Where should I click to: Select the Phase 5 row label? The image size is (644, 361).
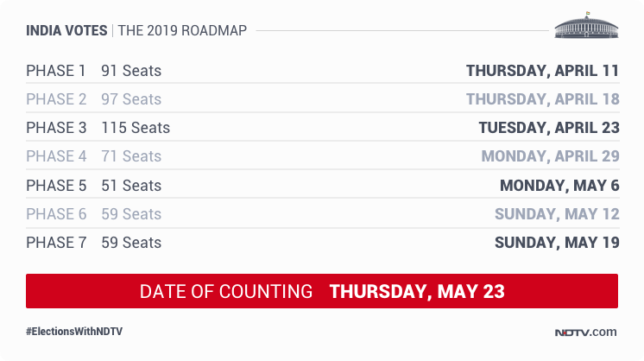56,185
